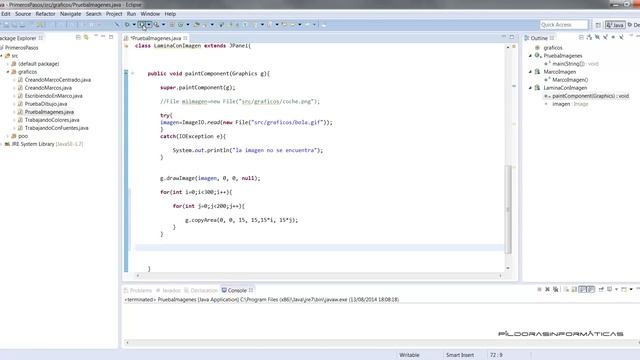Select PruebaImagenes.java in Package Explorer
640x360 pixels.
pos(49,112)
